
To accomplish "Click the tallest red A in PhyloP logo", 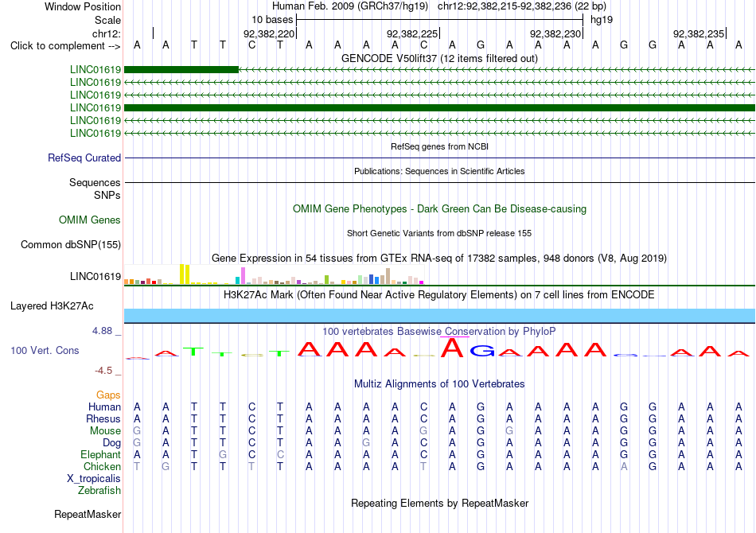I will [452, 348].
